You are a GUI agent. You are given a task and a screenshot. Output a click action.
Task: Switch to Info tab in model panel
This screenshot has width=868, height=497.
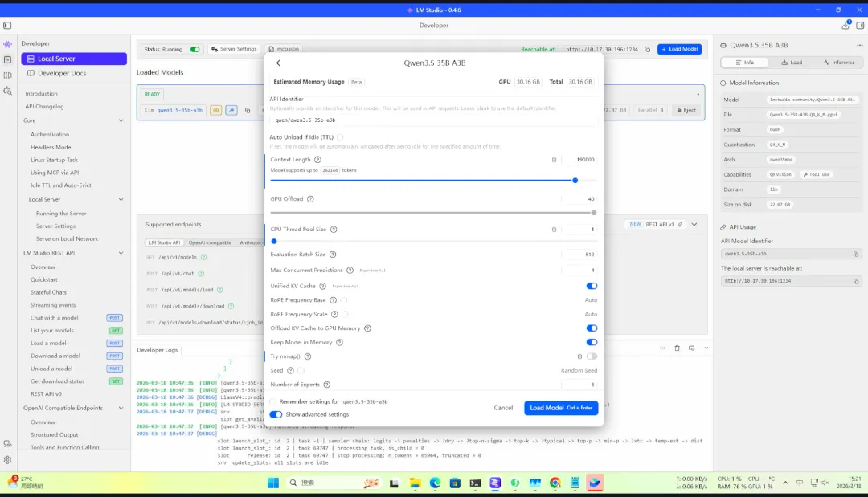pyautogui.click(x=744, y=63)
